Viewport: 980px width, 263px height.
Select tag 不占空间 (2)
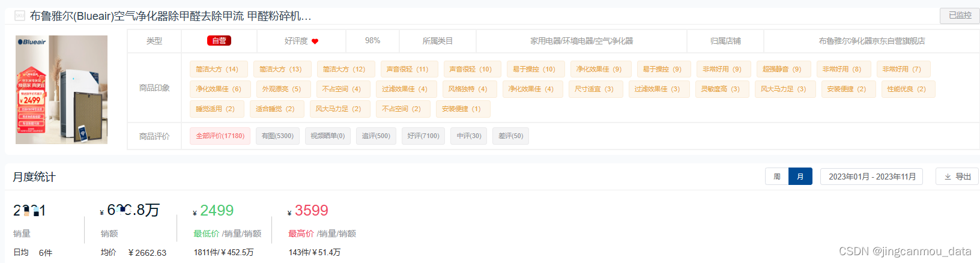click(x=402, y=109)
